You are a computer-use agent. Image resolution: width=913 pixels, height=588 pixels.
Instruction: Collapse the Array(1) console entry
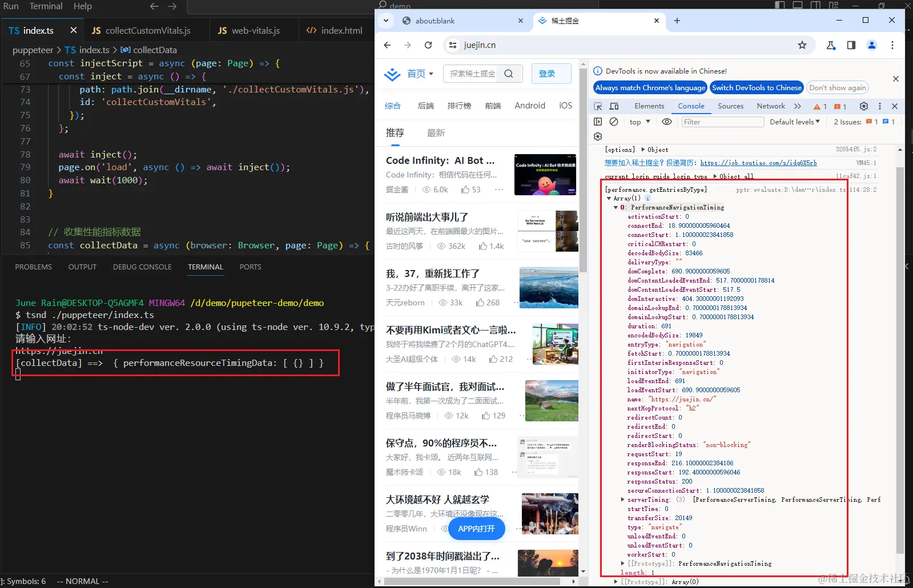pyautogui.click(x=609, y=198)
